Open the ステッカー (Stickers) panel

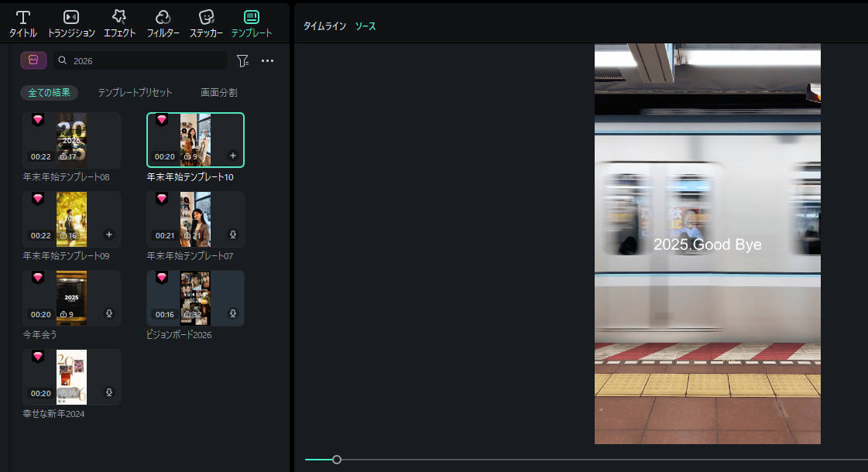(206, 23)
